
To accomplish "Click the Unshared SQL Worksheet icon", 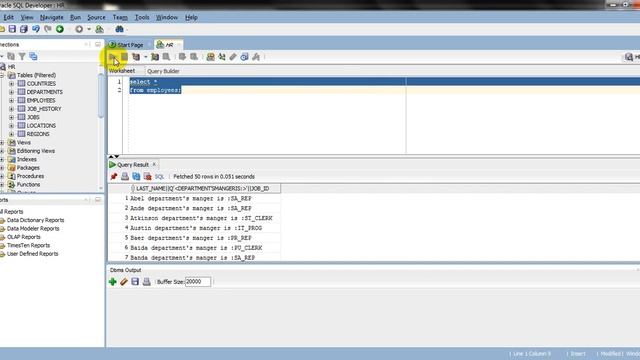I will coord(210,57).
